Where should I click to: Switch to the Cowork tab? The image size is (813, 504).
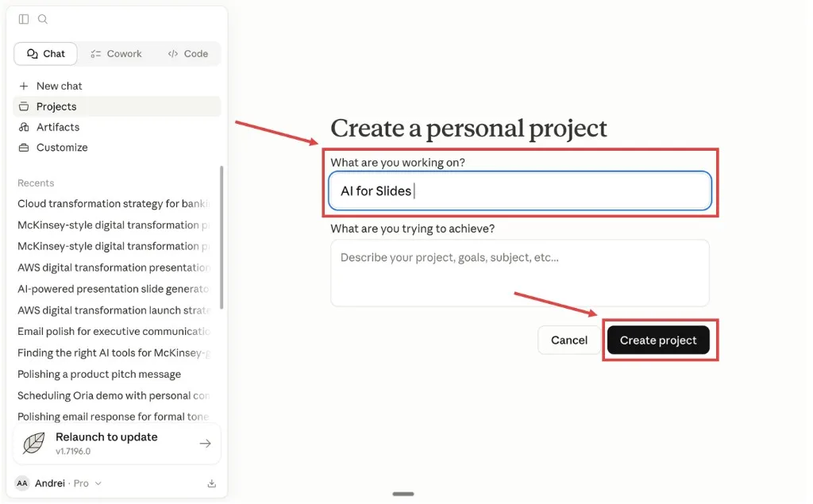coord(116,53)
